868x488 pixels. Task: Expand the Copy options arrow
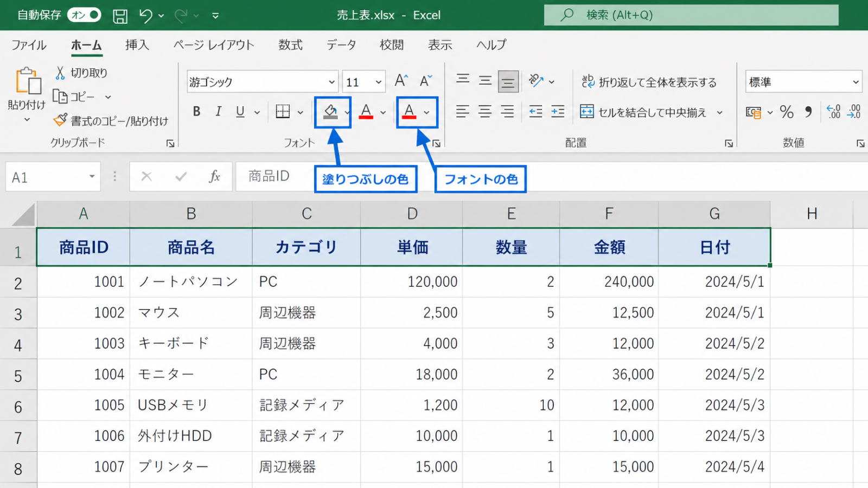108,97
